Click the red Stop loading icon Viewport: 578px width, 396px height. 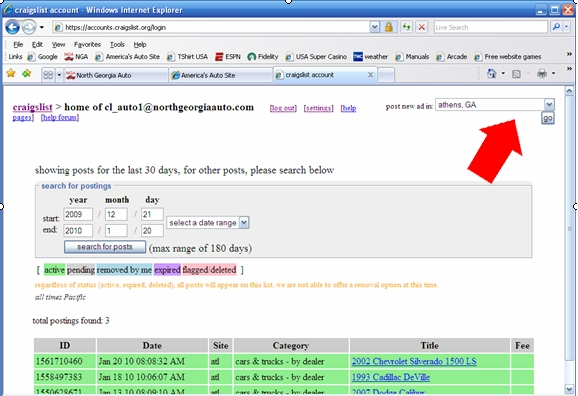tap(422, 27)
